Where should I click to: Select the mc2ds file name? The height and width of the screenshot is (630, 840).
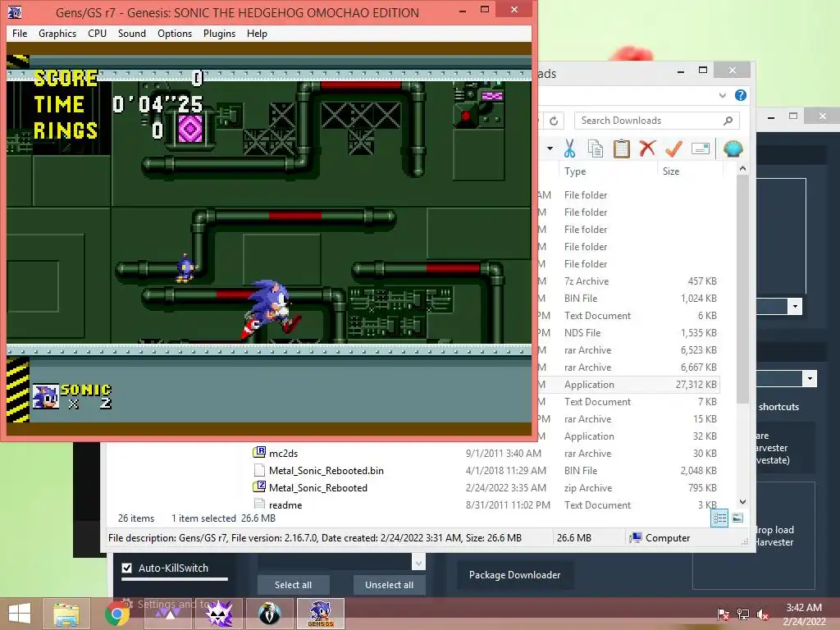(x=283, y=453)
